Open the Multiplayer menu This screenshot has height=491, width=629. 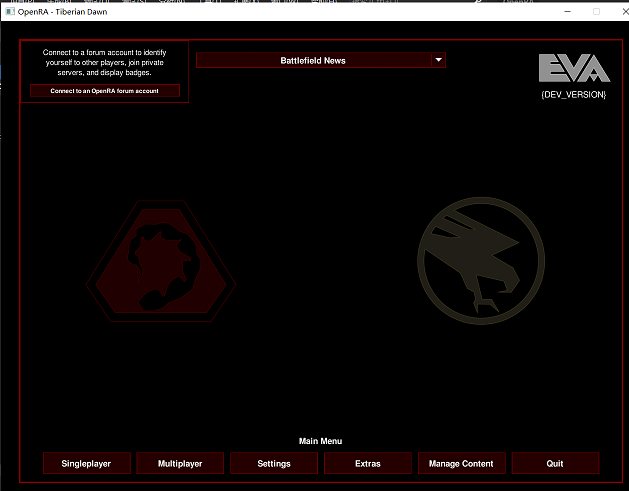click(180, 463)
